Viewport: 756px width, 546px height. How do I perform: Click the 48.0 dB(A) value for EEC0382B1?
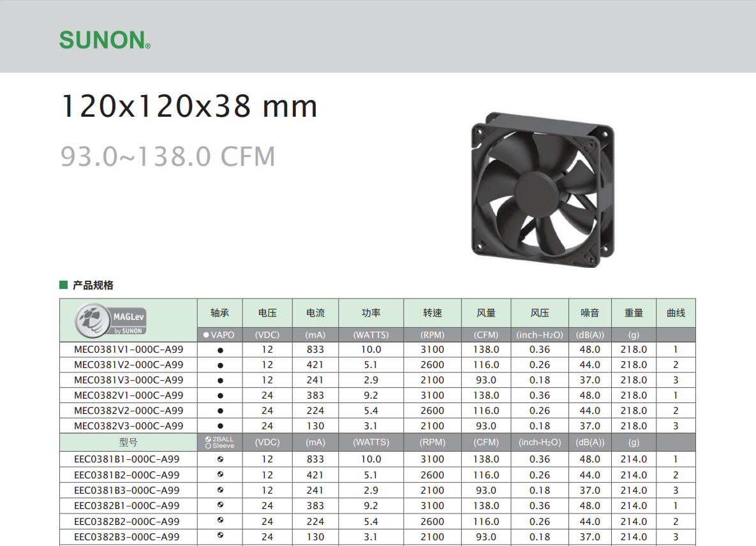coord(589,506)
